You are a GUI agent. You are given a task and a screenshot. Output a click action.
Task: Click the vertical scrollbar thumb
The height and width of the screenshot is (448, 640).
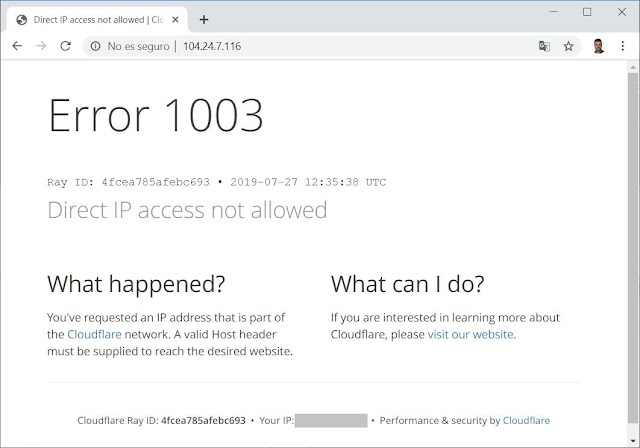(x=633, y=248)
